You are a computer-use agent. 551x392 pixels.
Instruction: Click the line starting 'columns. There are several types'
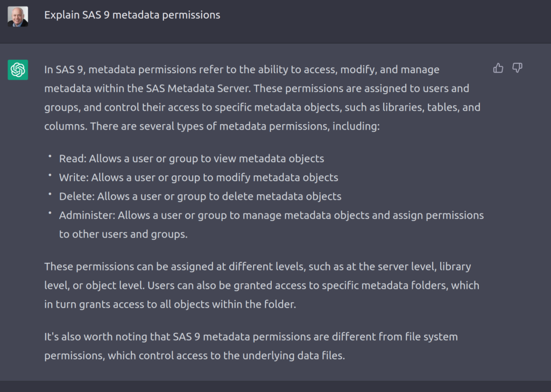point(212,126)
